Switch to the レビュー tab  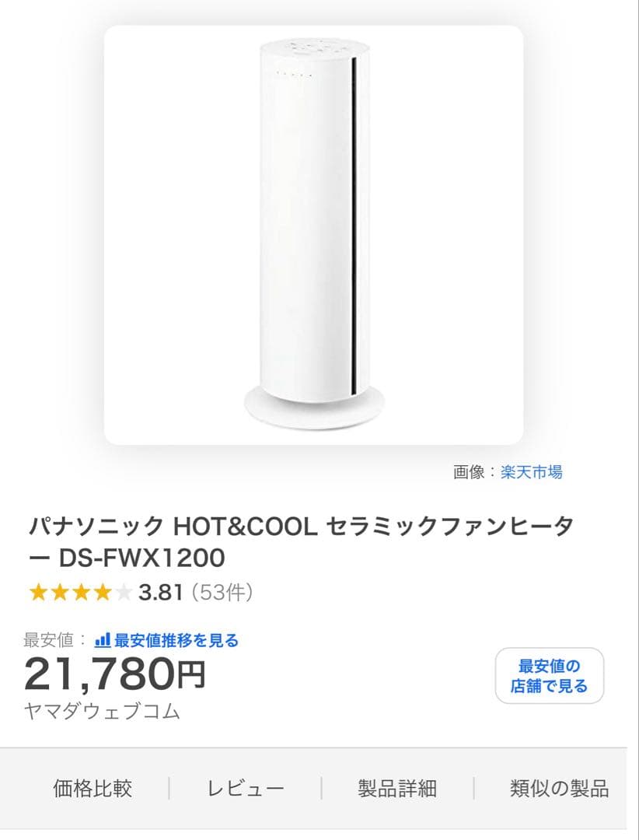[246, 789]
